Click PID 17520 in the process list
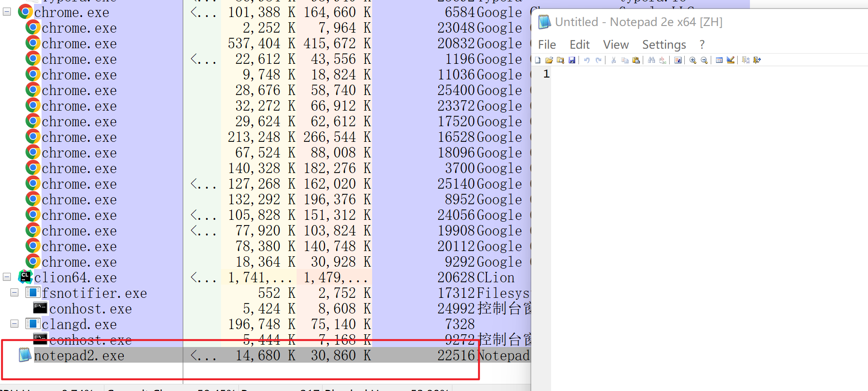The height and width of the screenshot is (391, 868). 457,122
